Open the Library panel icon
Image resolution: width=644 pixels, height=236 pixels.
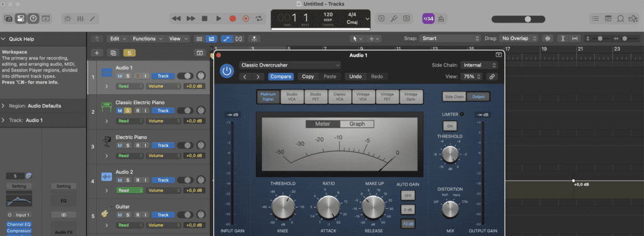click(x=8, y=18)
